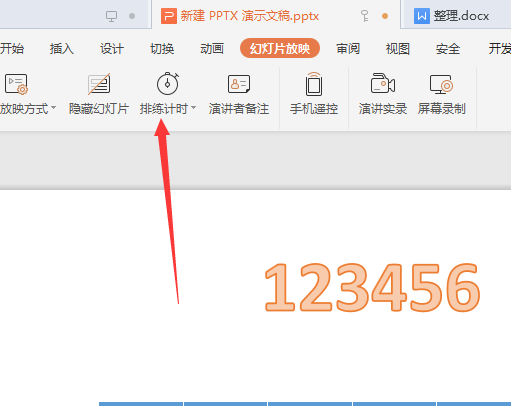Click the key icon on the PPTX tab
The image size is (511, 406).
[365, 16]
